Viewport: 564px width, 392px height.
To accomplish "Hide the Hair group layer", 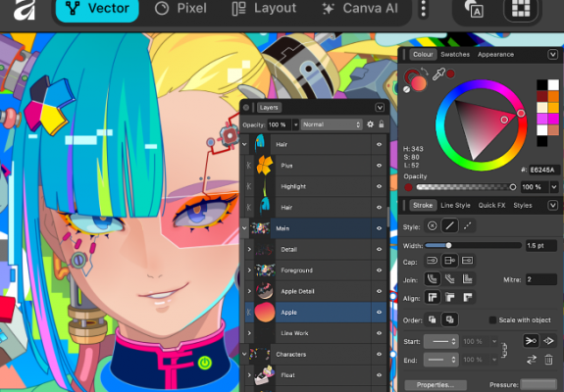I will (380, 144).
